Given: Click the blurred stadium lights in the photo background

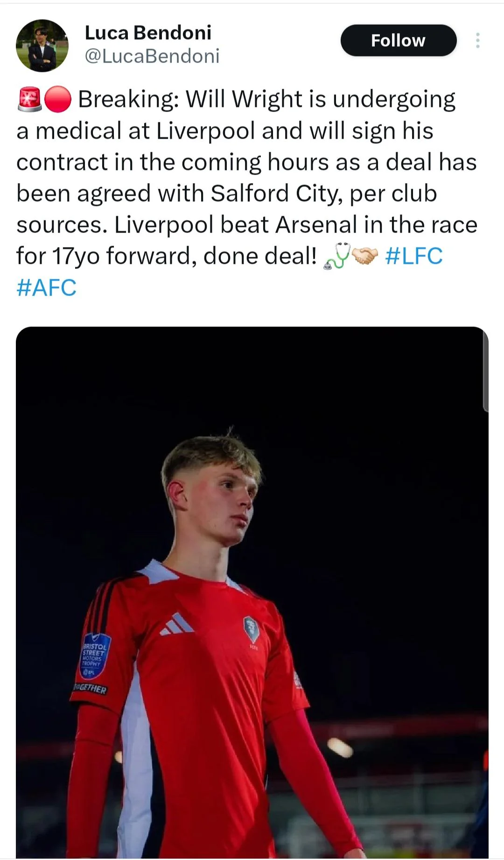Looking at the screenshot, I should [x=340, y=747].
